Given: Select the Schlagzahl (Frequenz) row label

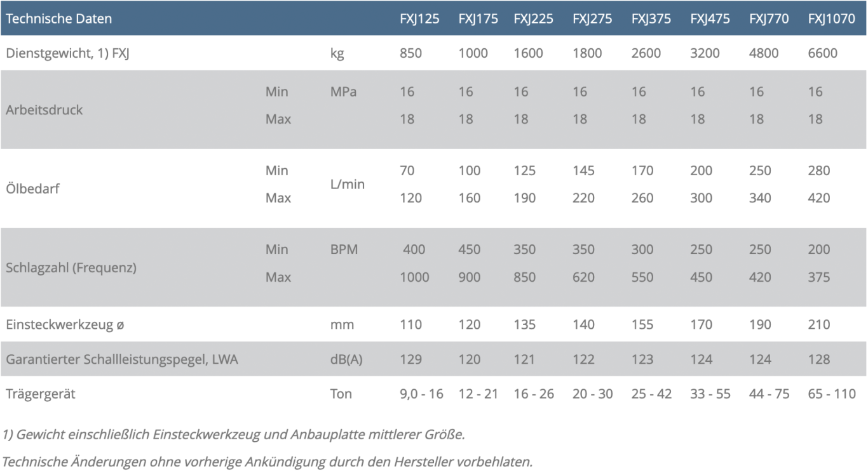Looking at the screenshot, I should (x=71, y=268).
